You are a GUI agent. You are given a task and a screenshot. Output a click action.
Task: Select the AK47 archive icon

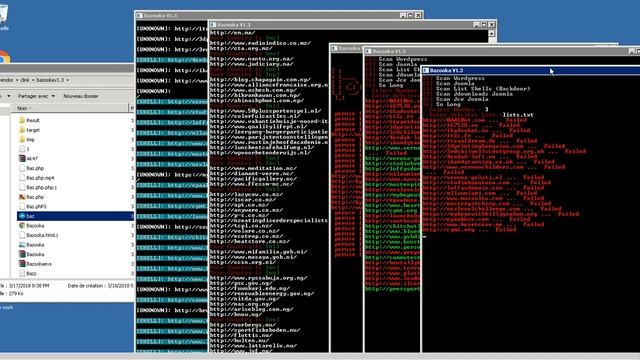(22, 158)
